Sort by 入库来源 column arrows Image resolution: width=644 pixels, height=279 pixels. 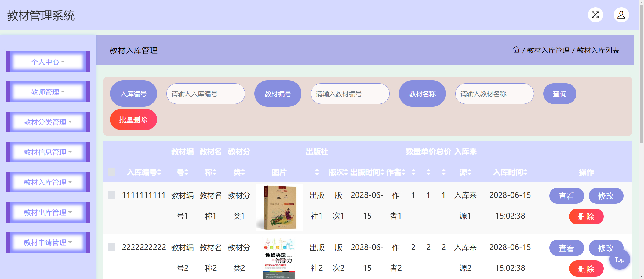tap(469, 172)
